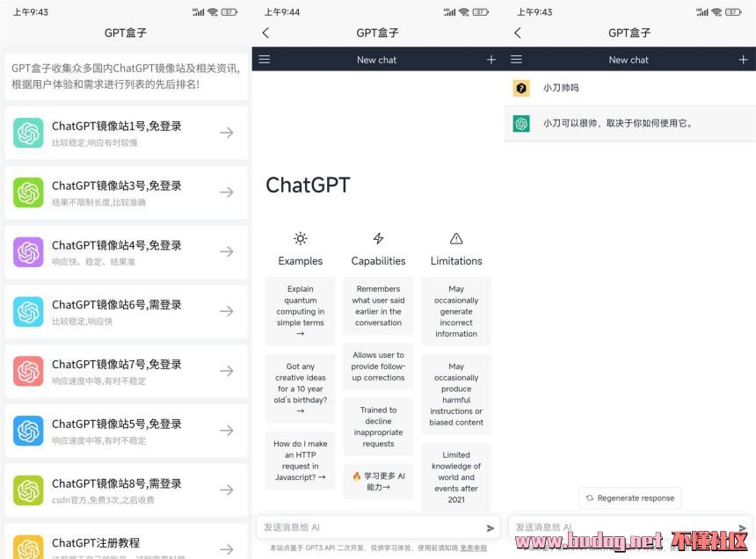Go back from the right GPT盒子 screen

click(x=518, y=33)
